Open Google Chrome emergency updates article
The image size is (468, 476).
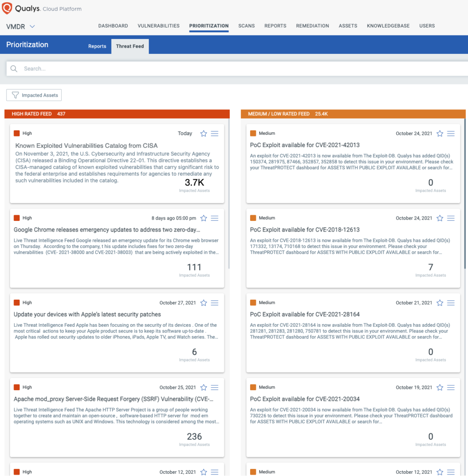click(x=107, y=230)
